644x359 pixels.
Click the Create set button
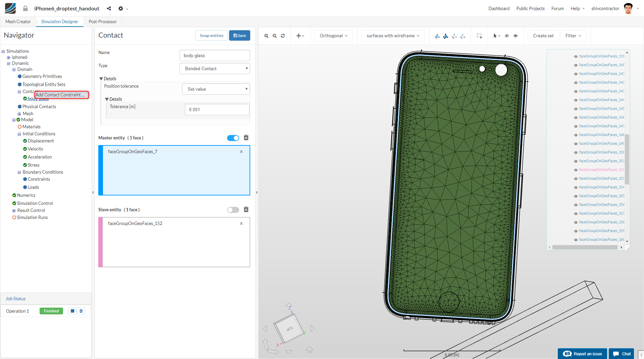pos(543,36)
